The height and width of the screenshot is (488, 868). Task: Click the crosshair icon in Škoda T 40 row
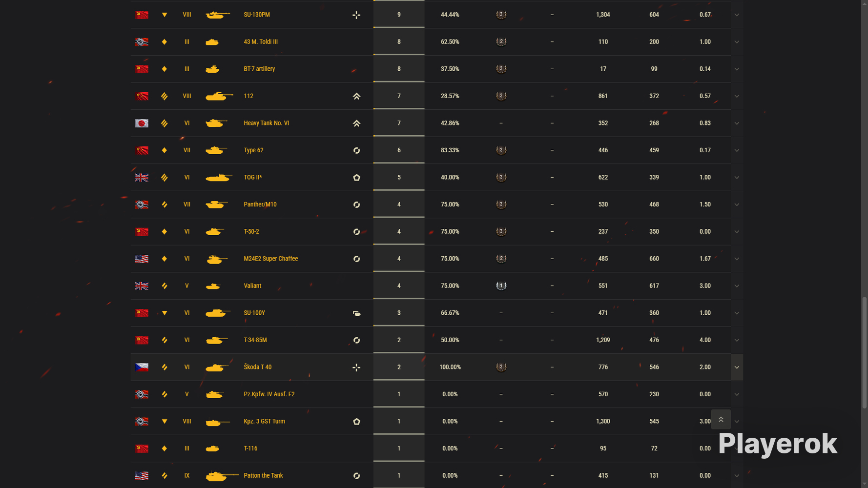coord(356,367)
